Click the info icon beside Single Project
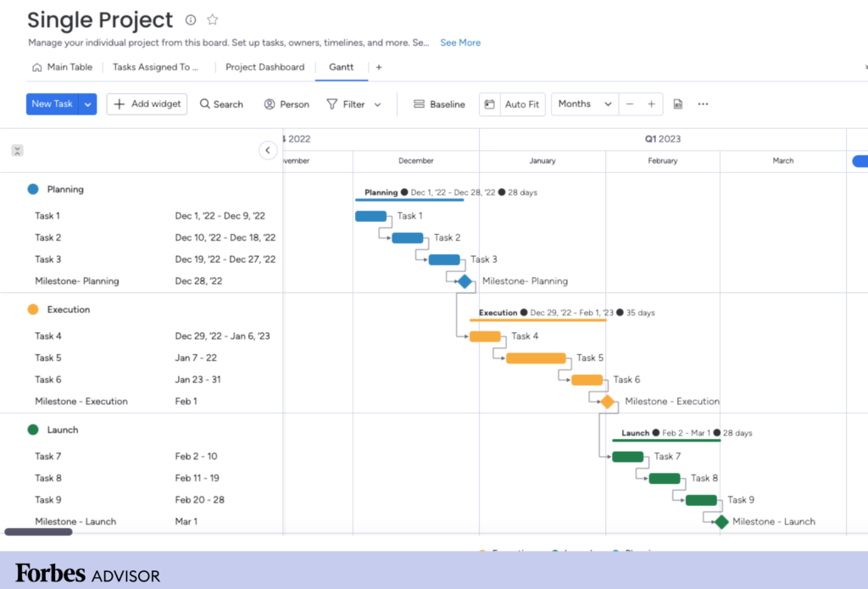The image size is (868, 589). 191,20
